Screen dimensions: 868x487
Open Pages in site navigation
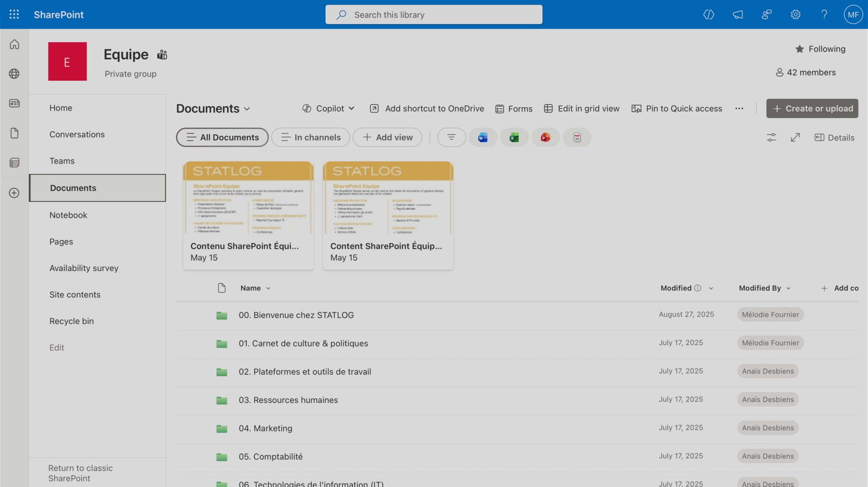coord(61,241)
